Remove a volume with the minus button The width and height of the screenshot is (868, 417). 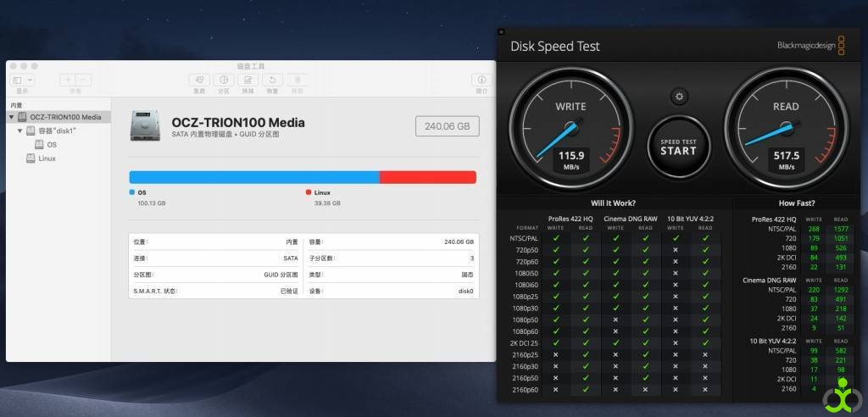point(84,80)
